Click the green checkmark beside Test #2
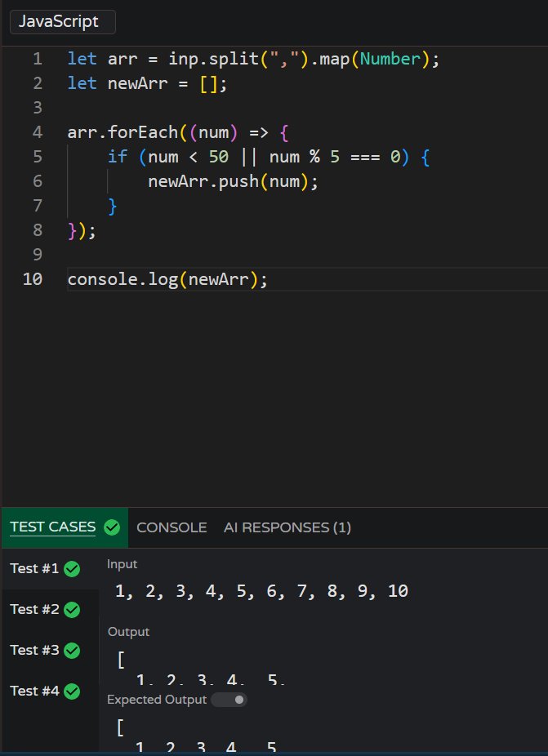Viewport: 548px width, 756px height. (x=72, y=610)
